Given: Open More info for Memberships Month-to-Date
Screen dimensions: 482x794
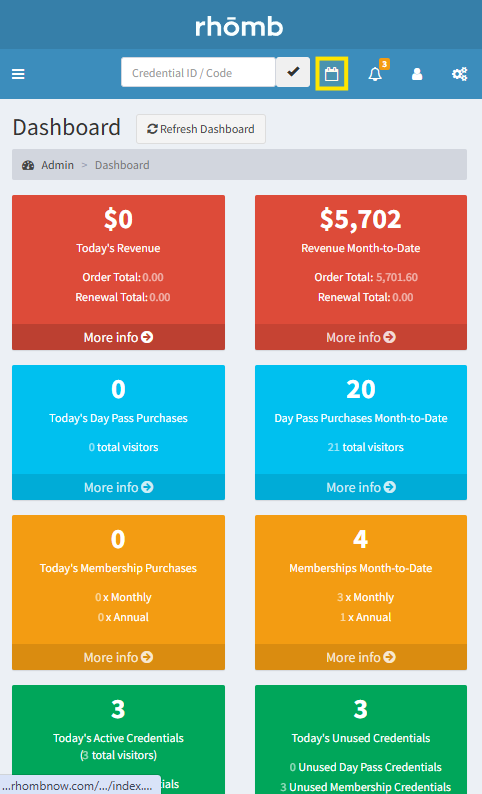Looking at the screenshot, I should tap(361, 657).
